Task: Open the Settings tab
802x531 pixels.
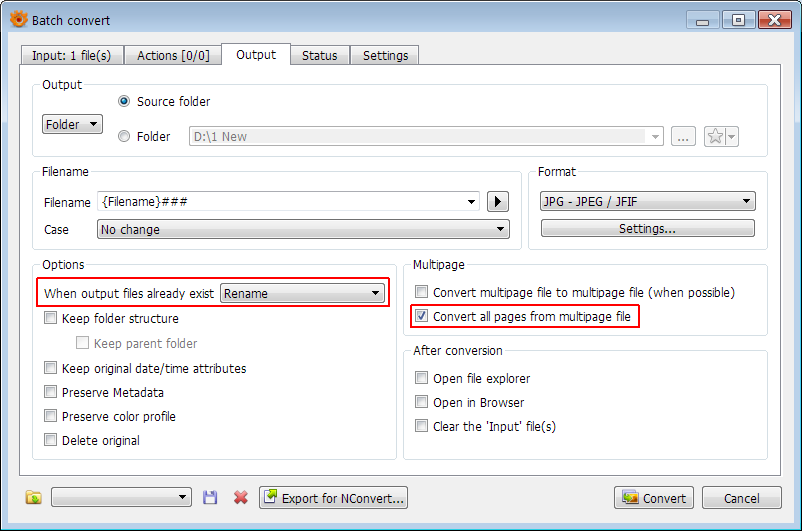Action: pyautogui.click(x=385, y=55)
